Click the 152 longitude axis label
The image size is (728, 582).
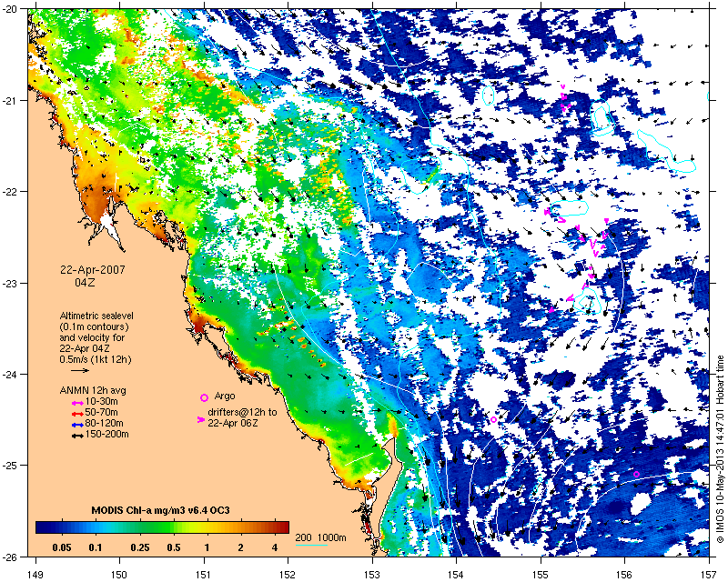click(x=288, y=575)
